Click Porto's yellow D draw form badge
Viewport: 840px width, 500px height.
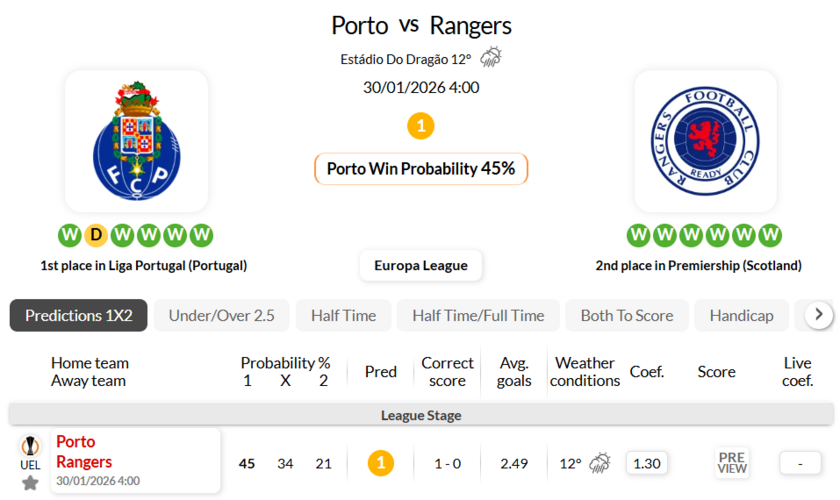tap(96, 235)
